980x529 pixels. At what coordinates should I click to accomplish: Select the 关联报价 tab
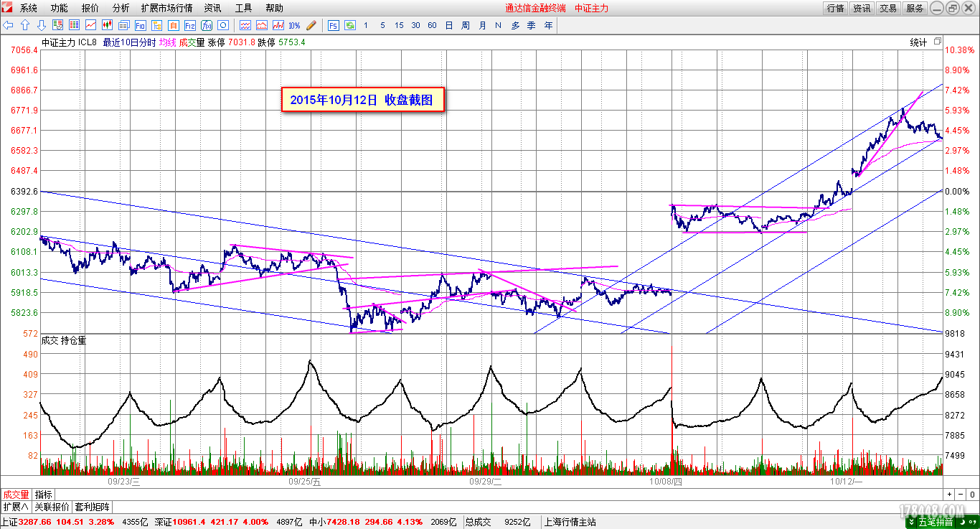(x=52, y=507)
